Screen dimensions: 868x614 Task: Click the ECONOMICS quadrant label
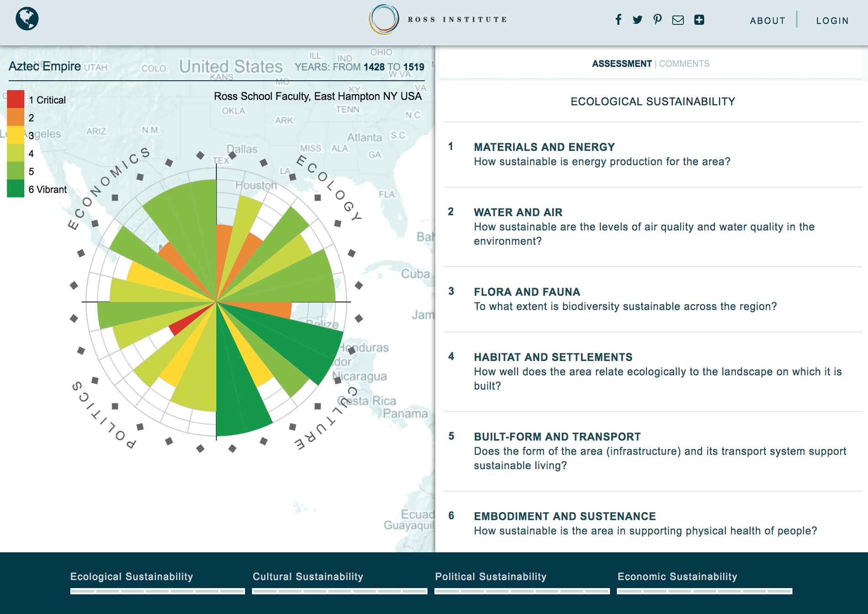109,188
